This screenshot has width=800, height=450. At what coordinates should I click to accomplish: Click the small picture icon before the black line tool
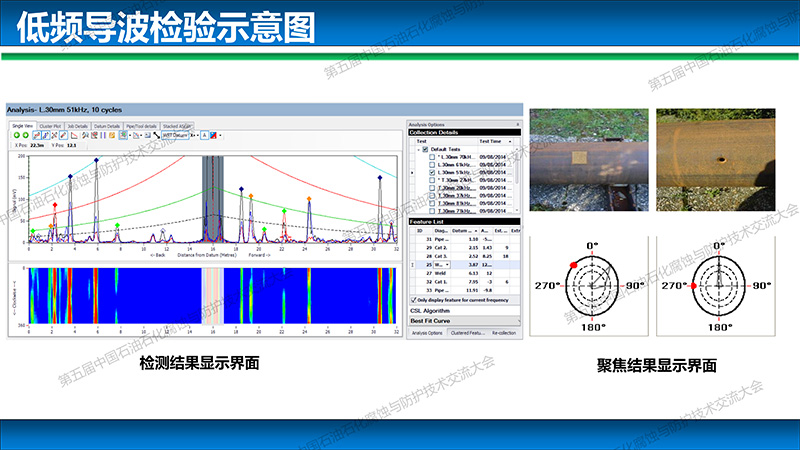tap(147, 135)
